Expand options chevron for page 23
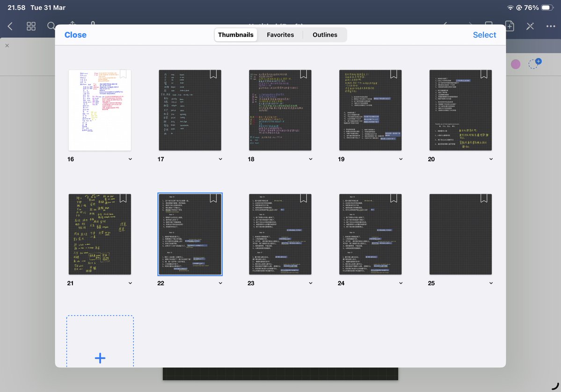The height and width of the screenshot is (392, 561). coord(311,283)
